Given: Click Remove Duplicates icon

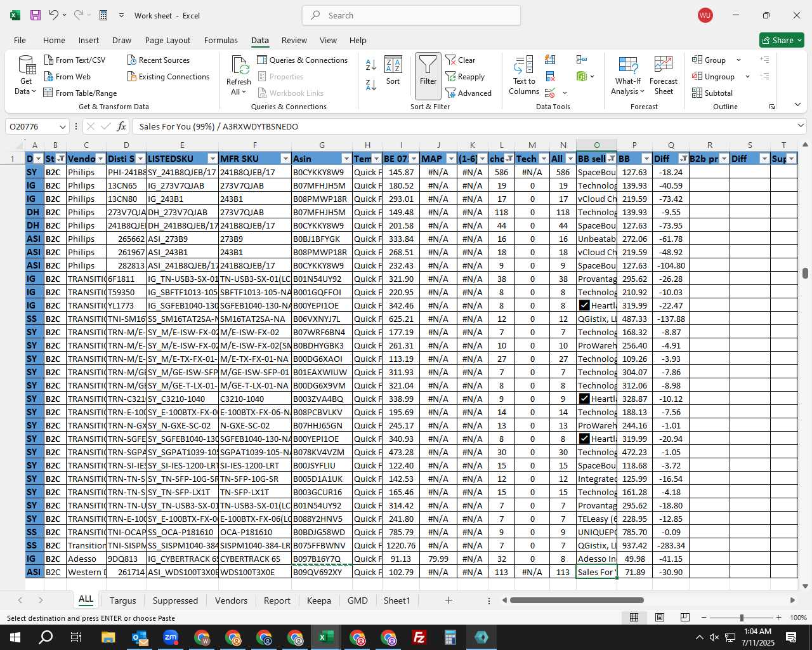Looking at the screenshot, I should pos(550,76).
